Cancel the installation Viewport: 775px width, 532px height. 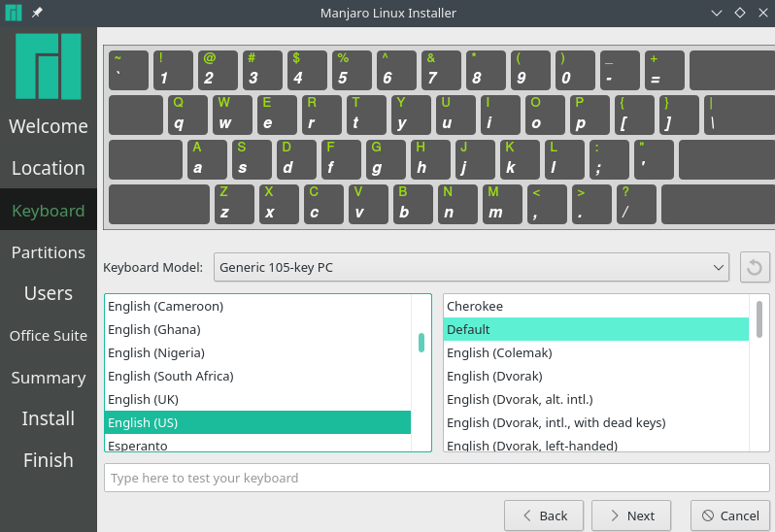tap(730, 515)
